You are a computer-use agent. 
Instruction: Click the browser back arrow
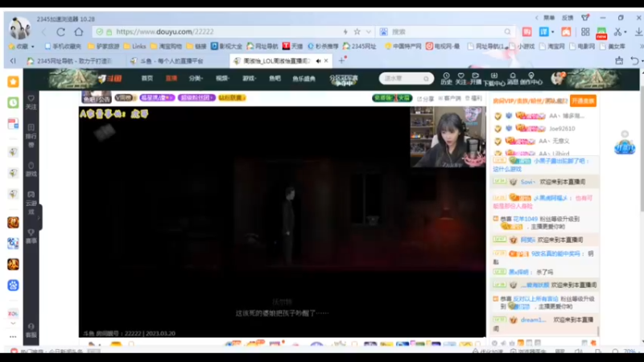(x=44, y=31)
